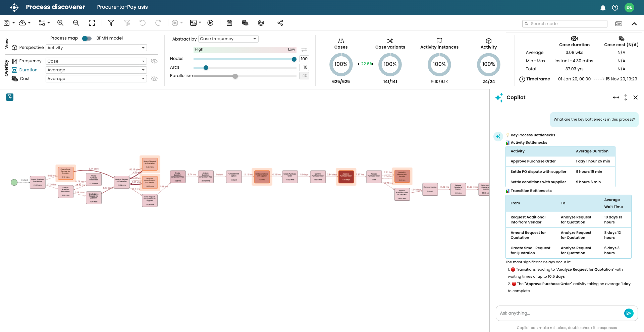The height and width of the screenshot is (332, 644).
Task: Click the fit-to-screen icon
Action: click(x=92, y=23)
